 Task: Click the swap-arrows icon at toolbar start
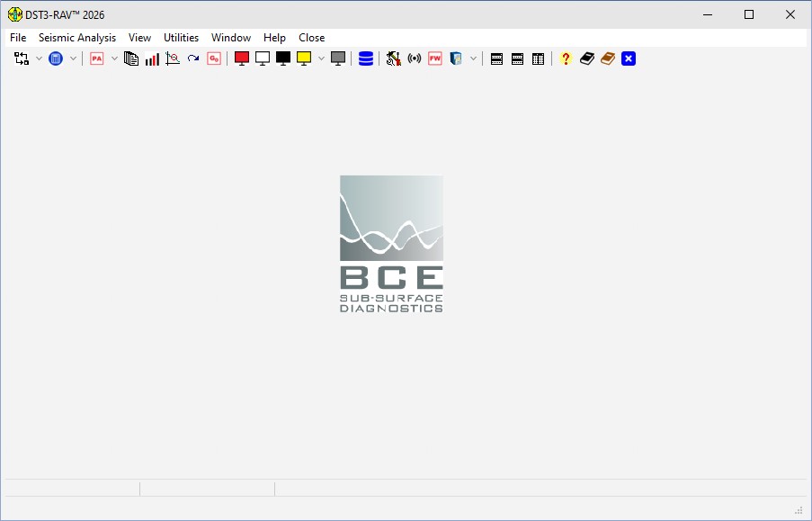(22, 58)
